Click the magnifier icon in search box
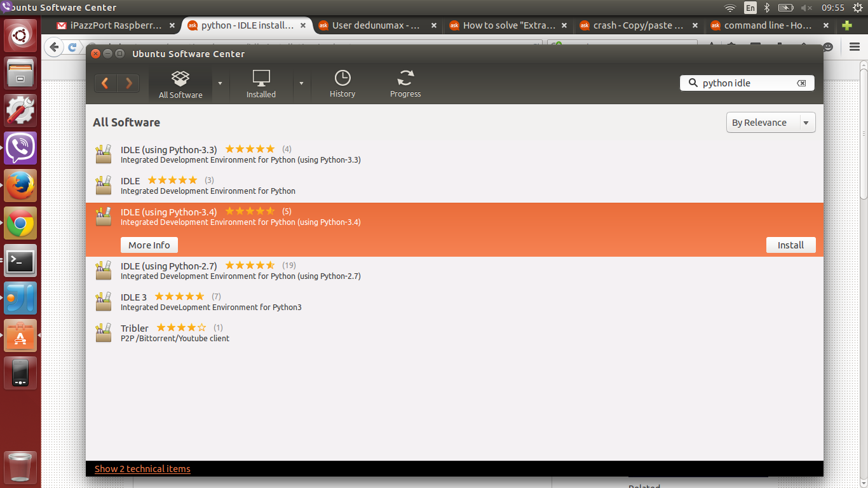The image size is (868, 488). [693, 83]
